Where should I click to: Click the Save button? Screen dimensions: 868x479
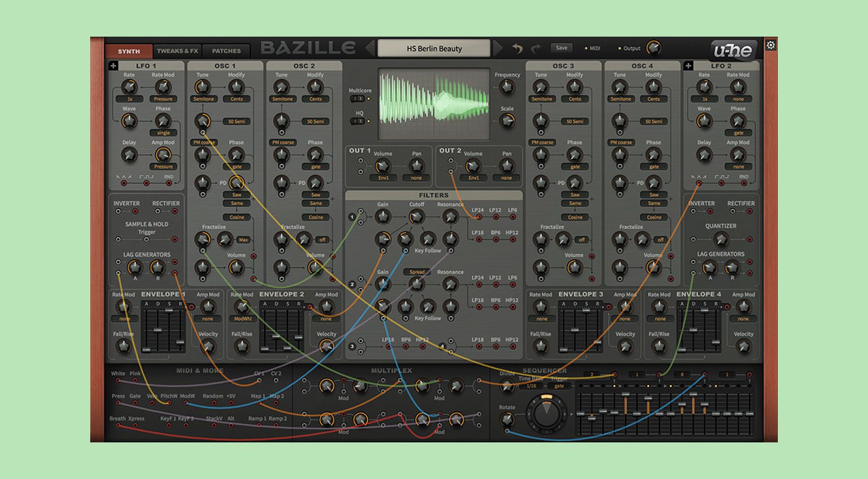pyautogui.click(x=561, y=48)
